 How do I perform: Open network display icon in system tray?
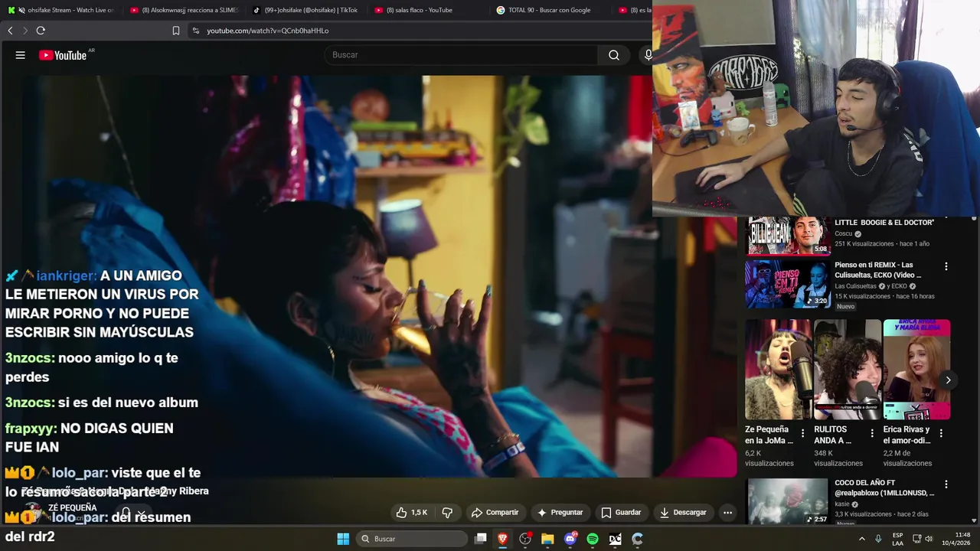[x=916, y=539]
